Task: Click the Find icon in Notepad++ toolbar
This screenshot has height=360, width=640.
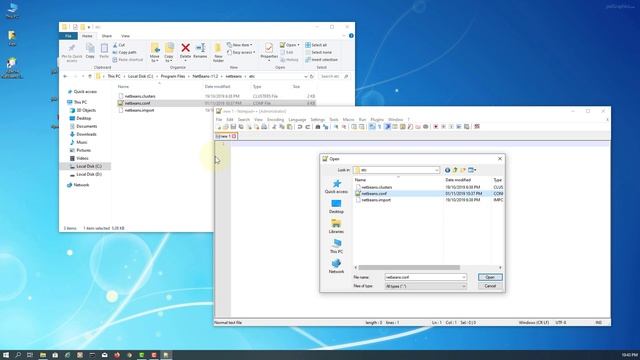Action: 318,127
